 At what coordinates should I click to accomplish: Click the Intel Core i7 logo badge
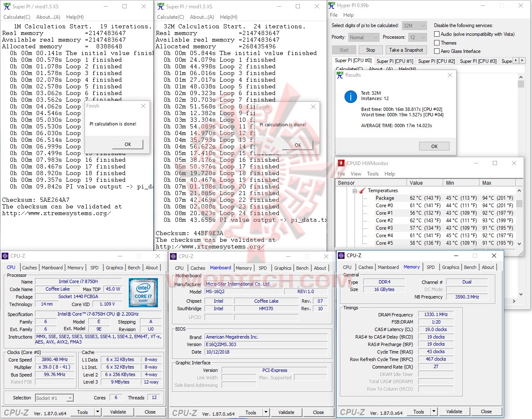click(143, 292)
